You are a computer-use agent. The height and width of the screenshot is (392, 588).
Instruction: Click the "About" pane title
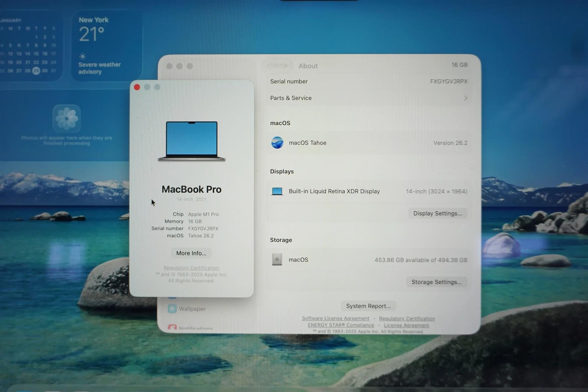coord(308,66)
